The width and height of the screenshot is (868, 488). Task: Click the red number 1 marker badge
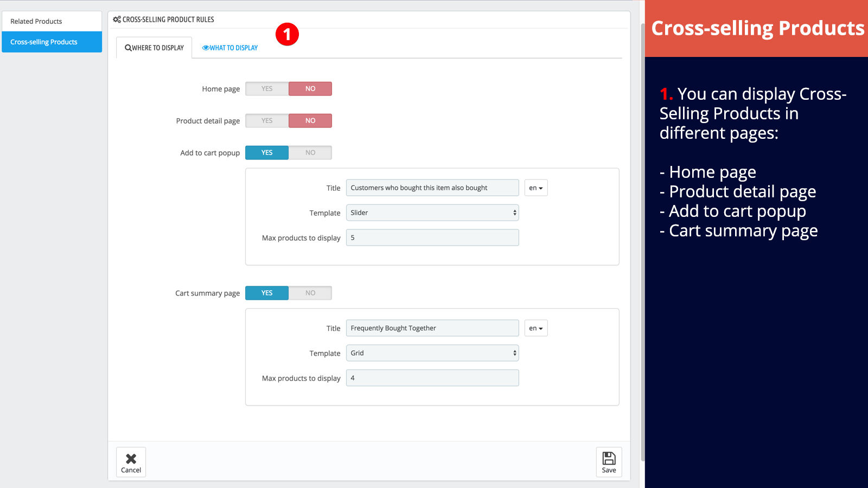coord(287,34)
